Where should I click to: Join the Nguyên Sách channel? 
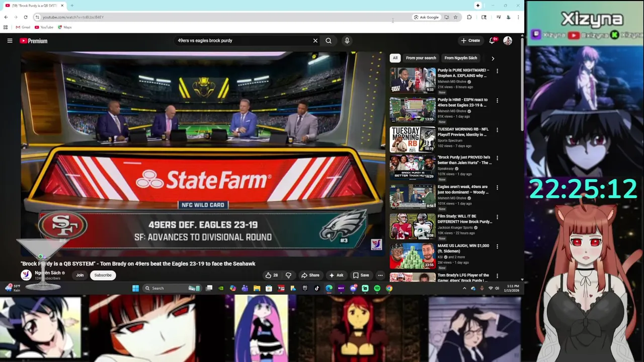[x=79, y=275]
